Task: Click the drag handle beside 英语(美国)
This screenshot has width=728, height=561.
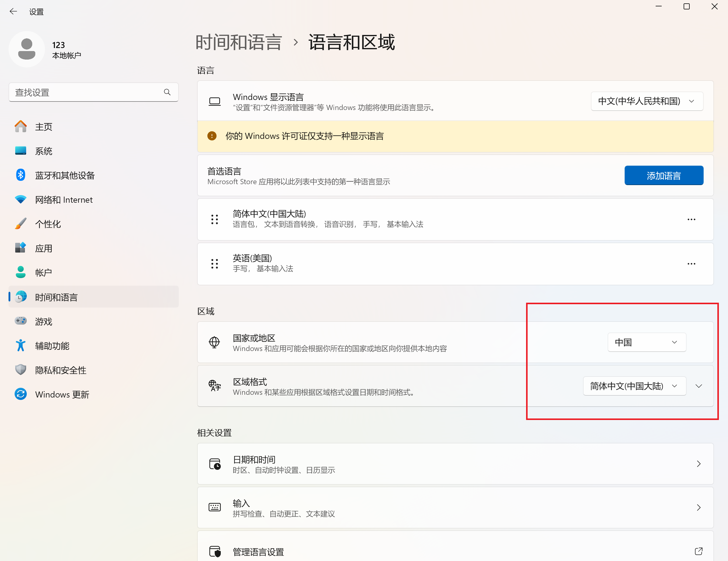Action: click(x=214, y=263)
